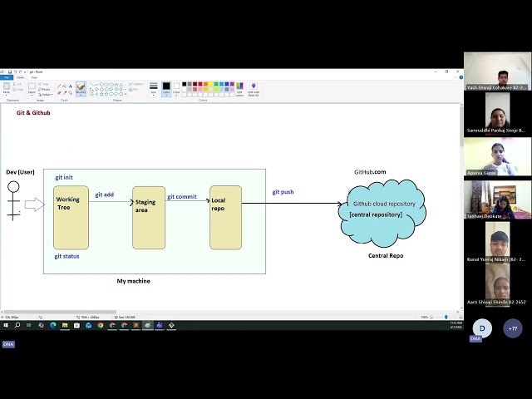Viewport: 532px width, 399px height.
Task: Open Microsoft Teams from taskbar
Action: click(160, 325)
